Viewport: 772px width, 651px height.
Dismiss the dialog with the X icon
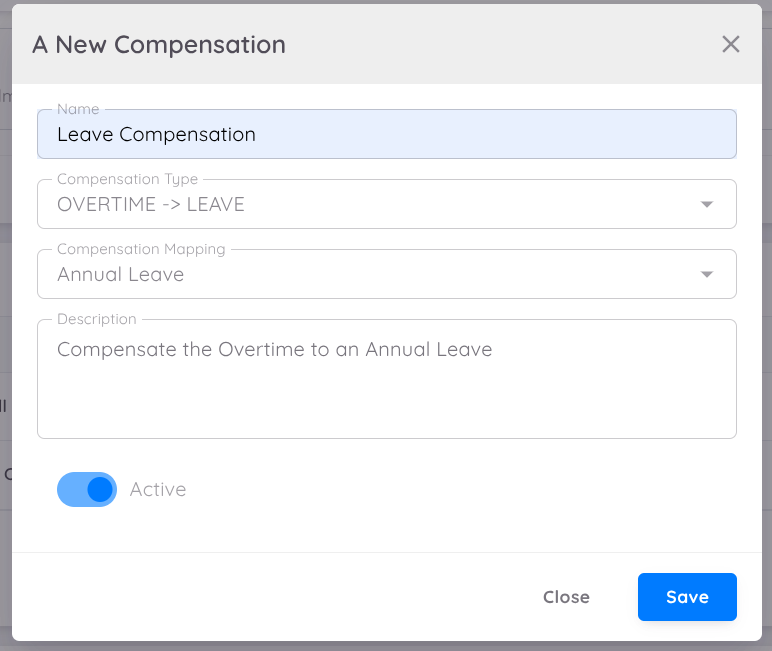point(731,44)
